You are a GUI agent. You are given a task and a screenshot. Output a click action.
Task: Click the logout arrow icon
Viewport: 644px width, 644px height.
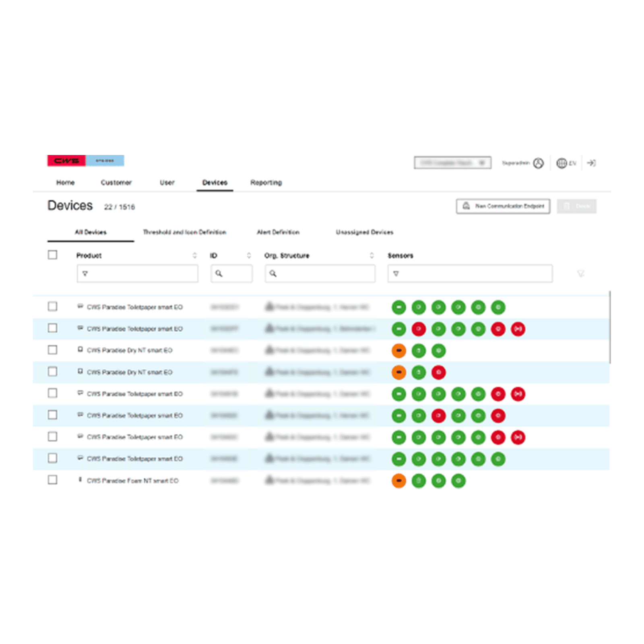[591, 163]
